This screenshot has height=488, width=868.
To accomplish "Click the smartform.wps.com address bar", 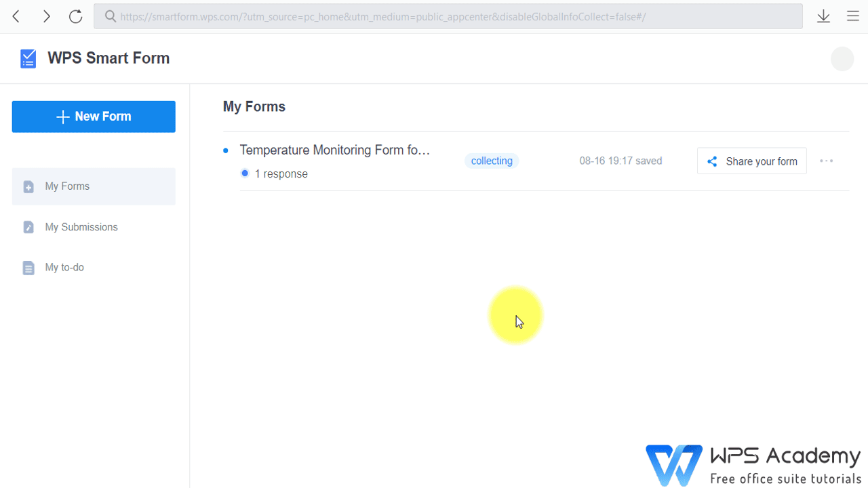I will (448, 16).
